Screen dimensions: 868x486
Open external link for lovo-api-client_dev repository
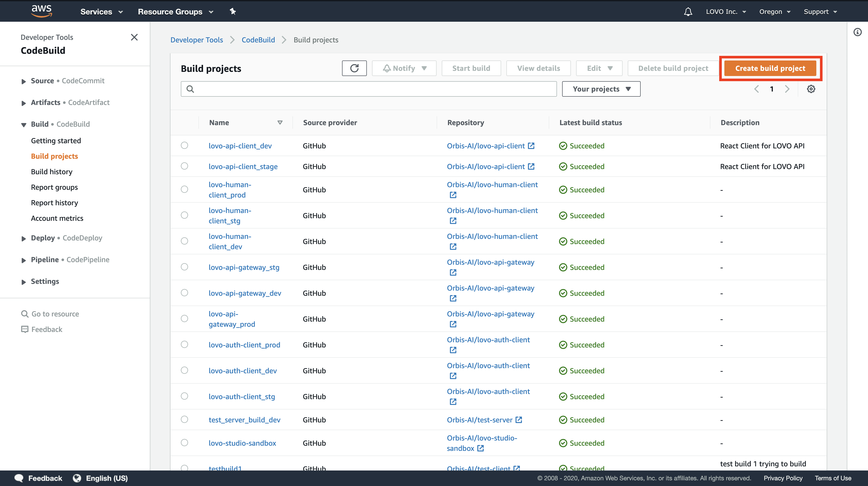[531, 146]
